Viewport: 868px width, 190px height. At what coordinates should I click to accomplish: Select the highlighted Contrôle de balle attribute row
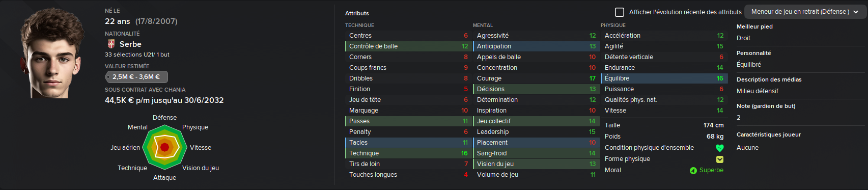tap(408, 46)
